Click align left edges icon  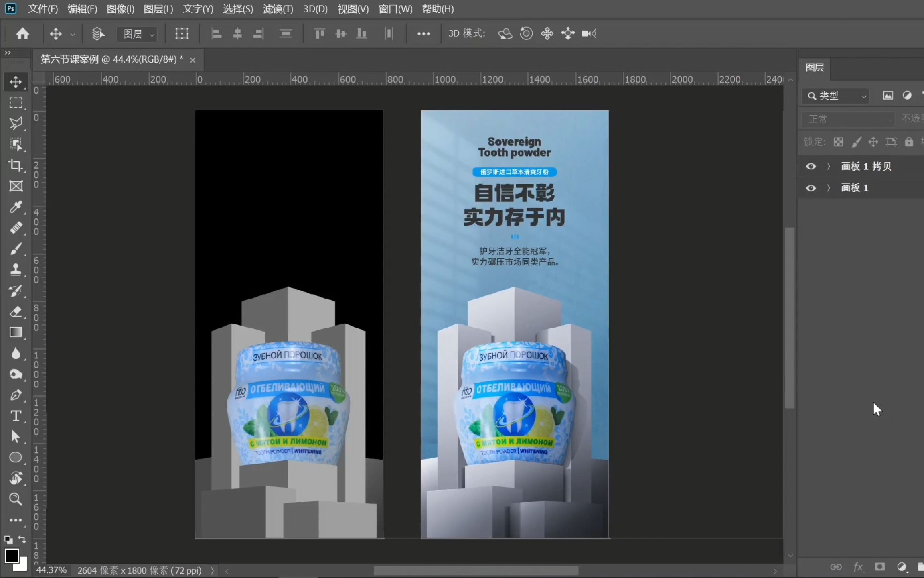pos(217,34)
